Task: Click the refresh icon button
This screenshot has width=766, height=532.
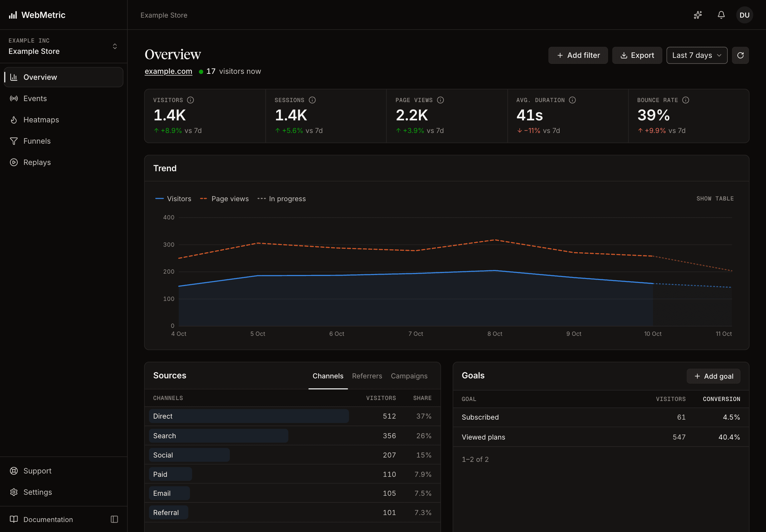Action: (x=740, y=55)
